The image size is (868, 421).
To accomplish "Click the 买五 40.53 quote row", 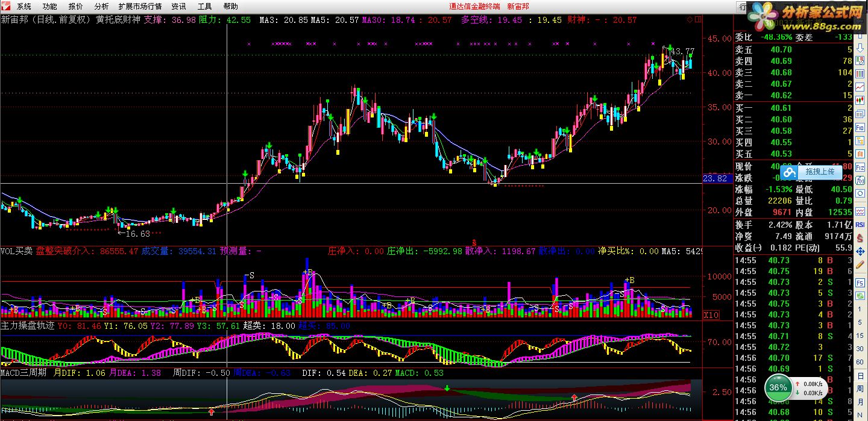I will pyautogui.click(x=794, y=154).
